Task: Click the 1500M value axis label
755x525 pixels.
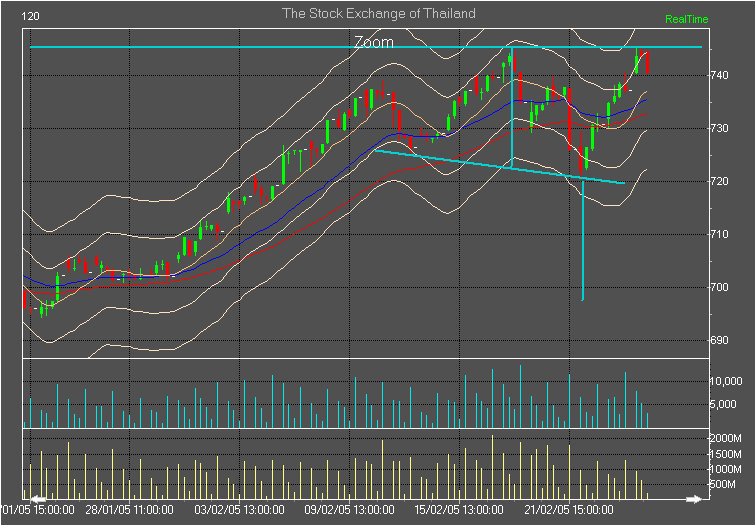Action: point(726,454)
